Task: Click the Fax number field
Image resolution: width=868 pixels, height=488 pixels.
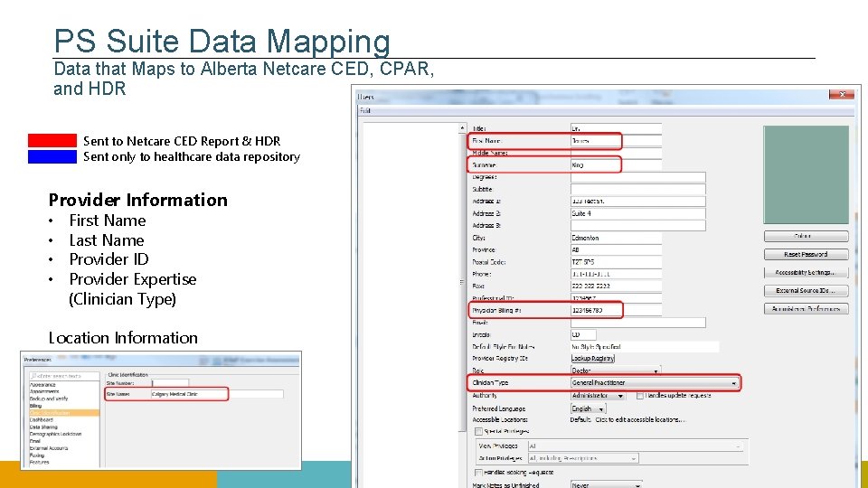Action: click(x=616, y=286)
